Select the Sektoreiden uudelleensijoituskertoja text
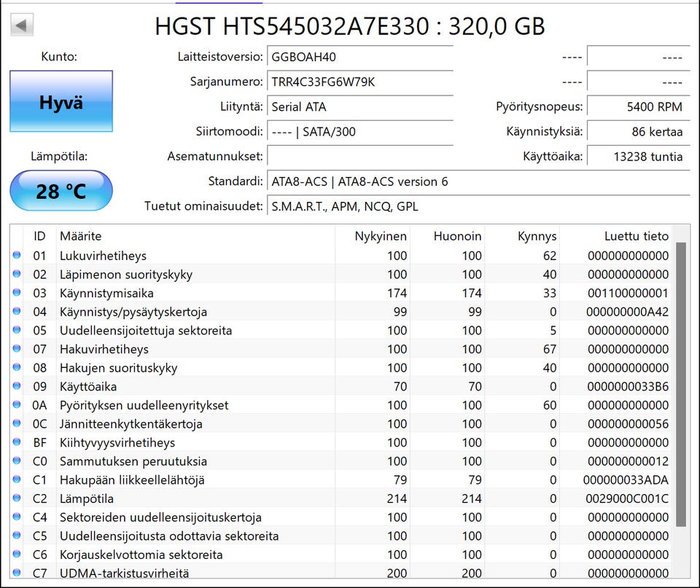This screenshot has width=700, height=588. 160,517
